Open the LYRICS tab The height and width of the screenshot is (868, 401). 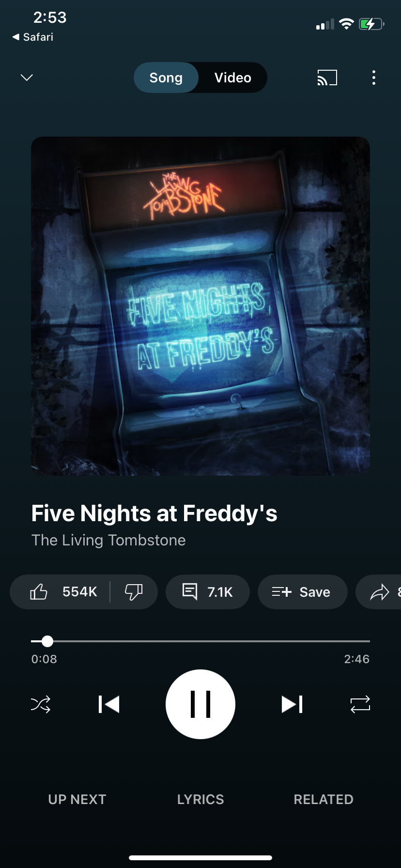click(200, 799)
